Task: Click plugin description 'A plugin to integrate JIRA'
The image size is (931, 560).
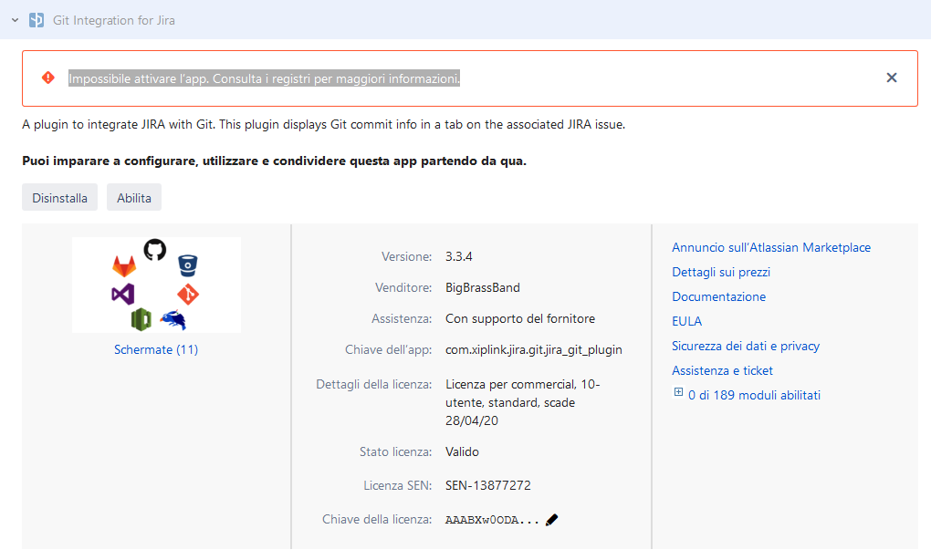Action: [324, 125]
